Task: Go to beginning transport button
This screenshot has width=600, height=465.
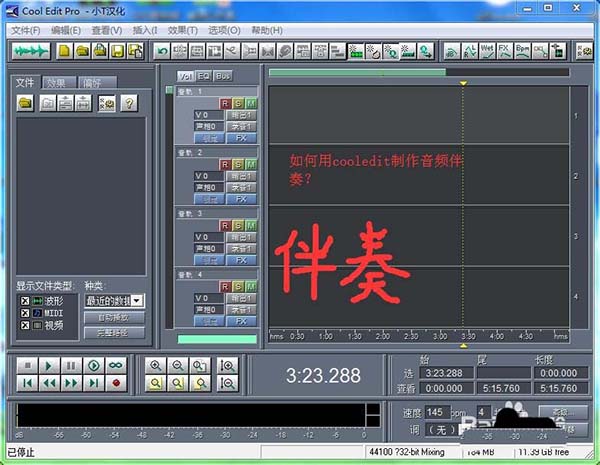Action: (x=28, y=383)
